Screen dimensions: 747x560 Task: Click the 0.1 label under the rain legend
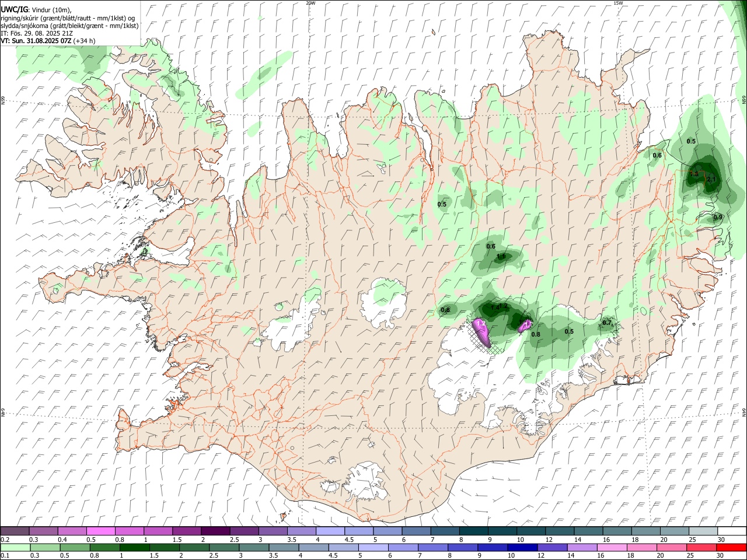point(5,556)
